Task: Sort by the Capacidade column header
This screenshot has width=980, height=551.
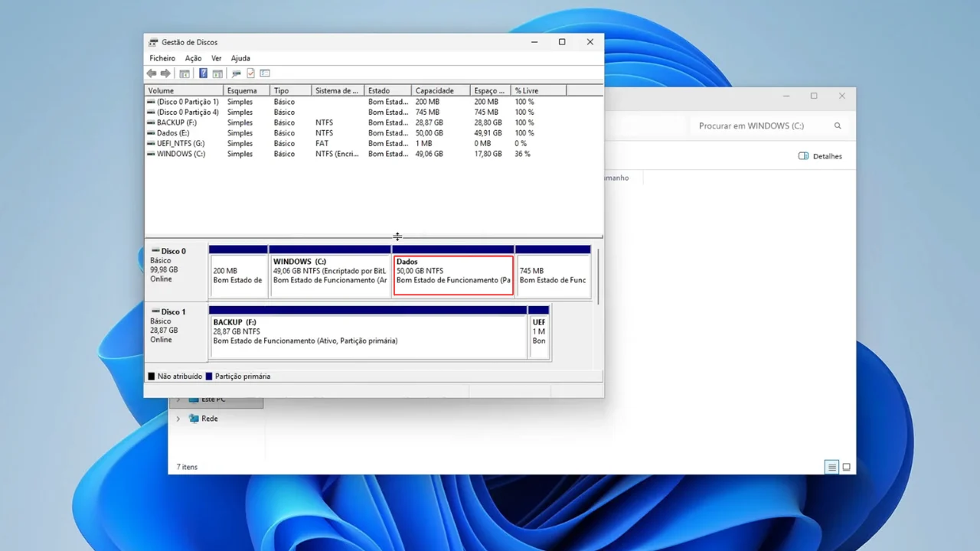Action: [x=440, y=90]
